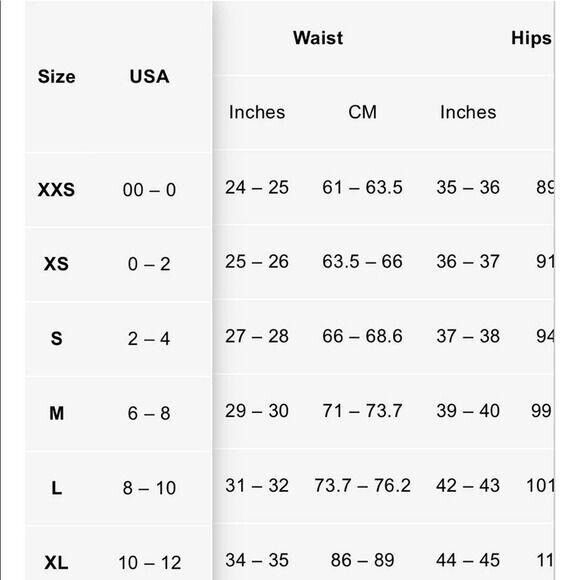Select waist CM value 71 – 73.7

tap(362, 411)
